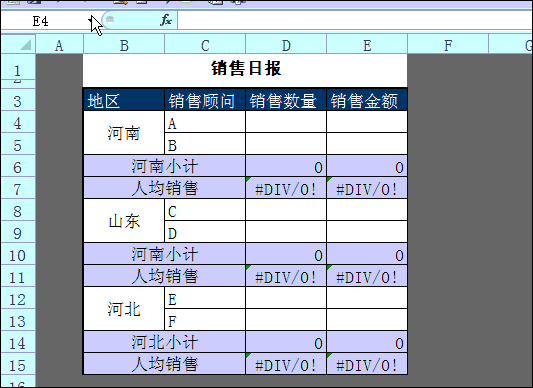Click sales consultant cell E in row 12
Image resolution: width=533 pixels, height=388 pixels.
click(x=205, y=298)
